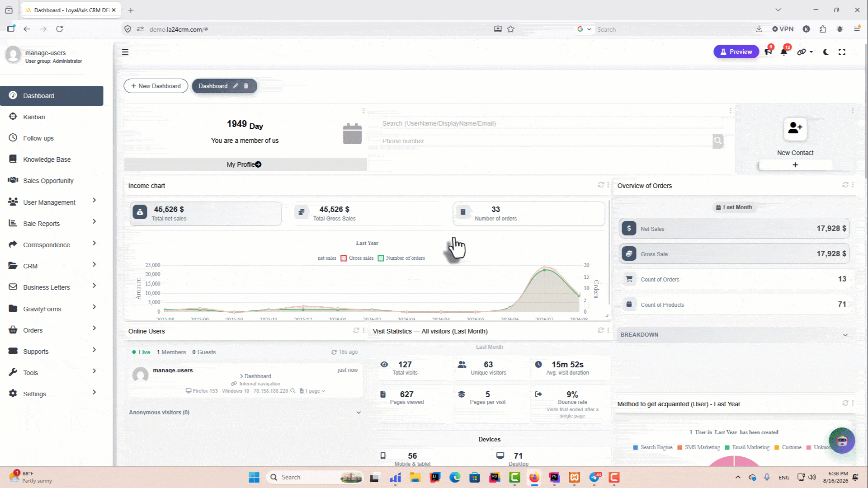Viewport: 868px width, 488px height.
Task: Click Total net sales card
Action: (206, 213)
